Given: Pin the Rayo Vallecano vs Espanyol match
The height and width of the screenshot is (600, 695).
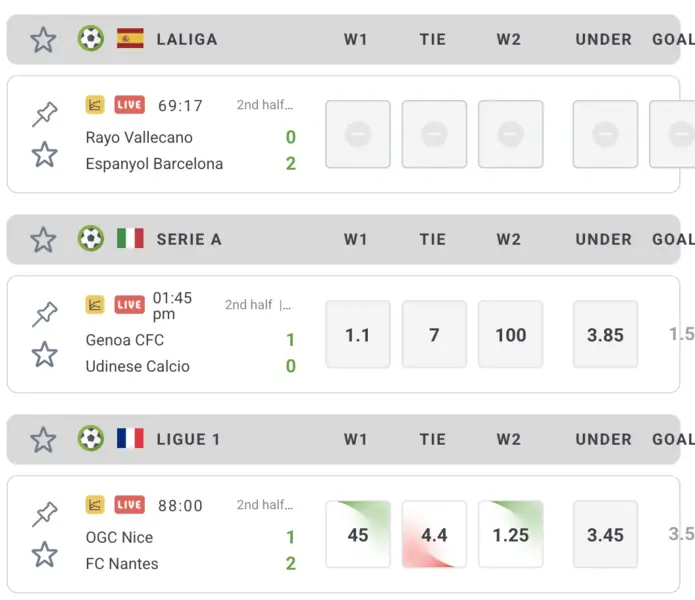Looking at the screenshot, I should 44,114.
